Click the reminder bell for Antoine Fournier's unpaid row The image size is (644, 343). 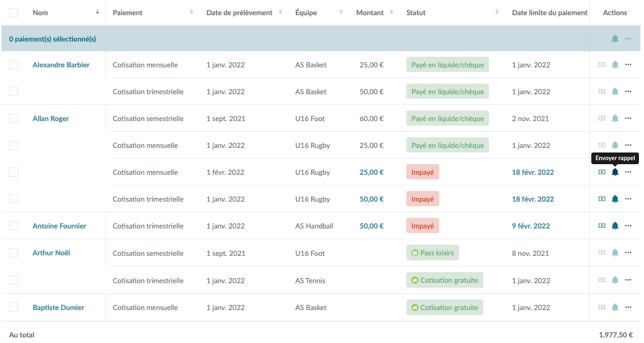pos(615,226)
